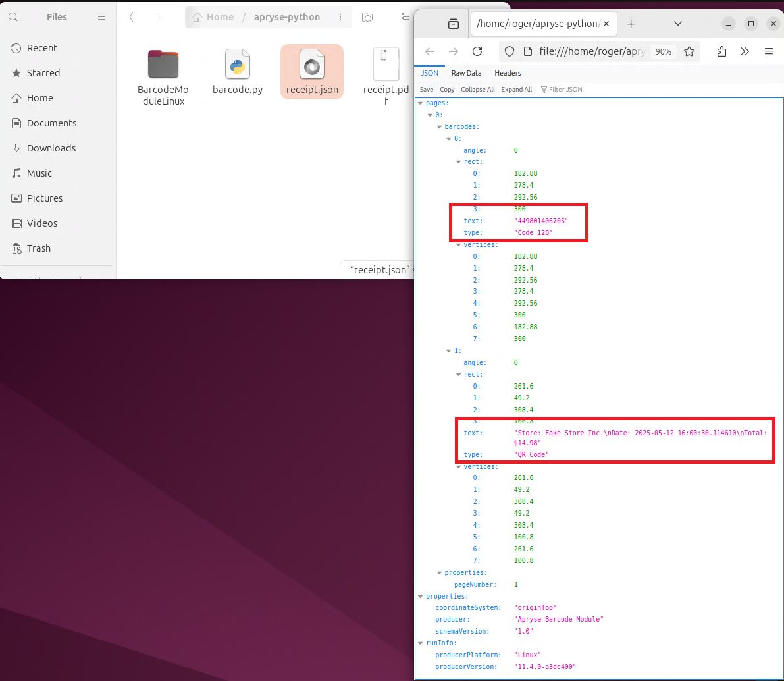Screen dimensions: 784x681
Task: Collapse the pages node
Action: (421, 103)
